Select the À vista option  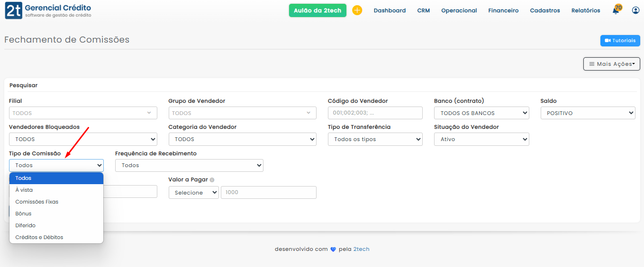(24, 190)
